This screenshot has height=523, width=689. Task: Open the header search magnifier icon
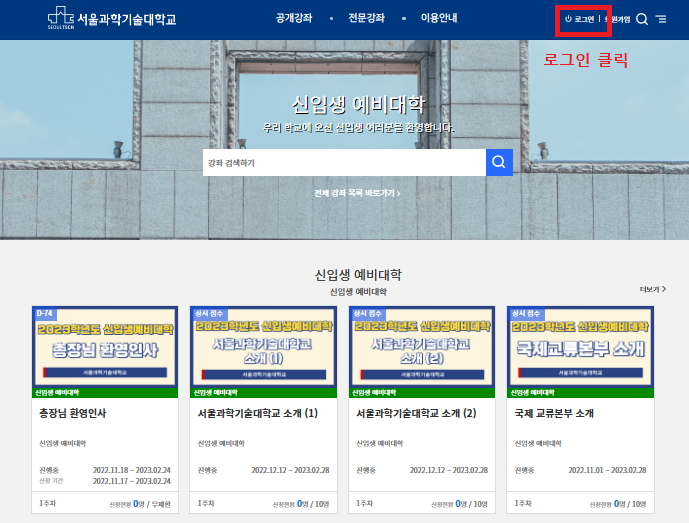642,19
